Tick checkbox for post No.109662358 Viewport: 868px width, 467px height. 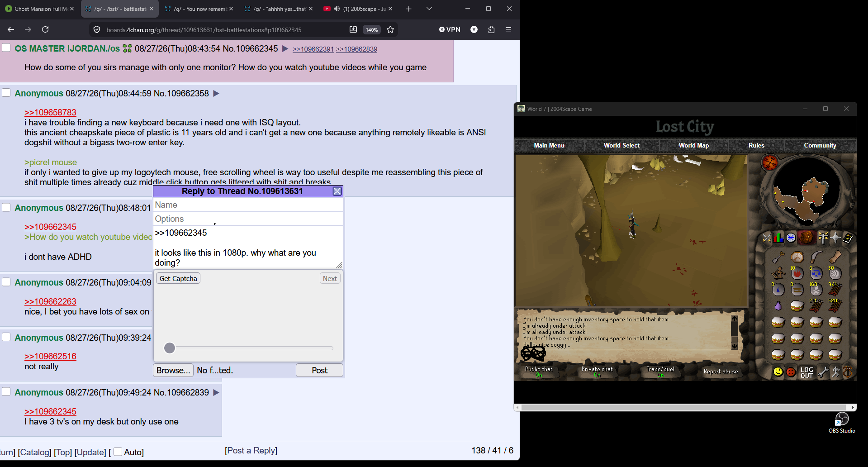6,92
